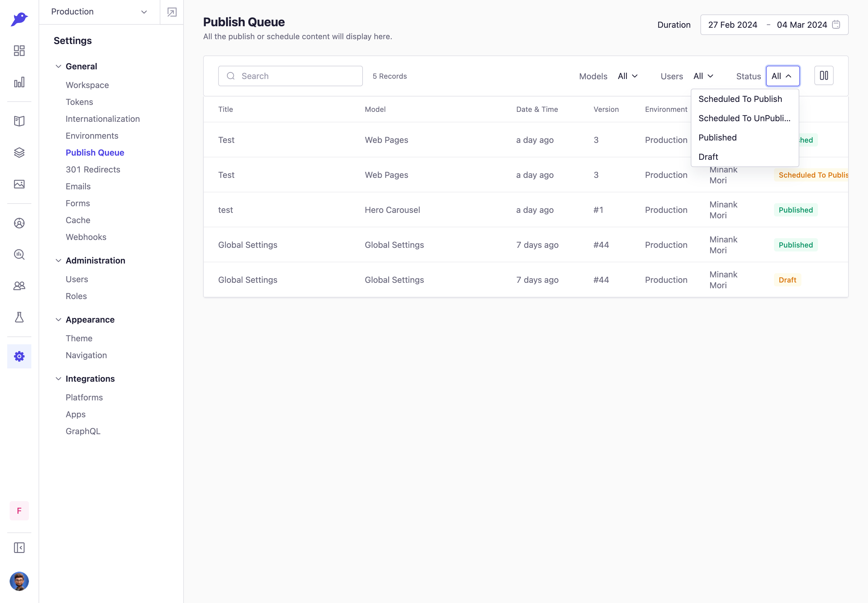868x603 pixels.
Task: Open Environments settings
Action: point(92,136)
